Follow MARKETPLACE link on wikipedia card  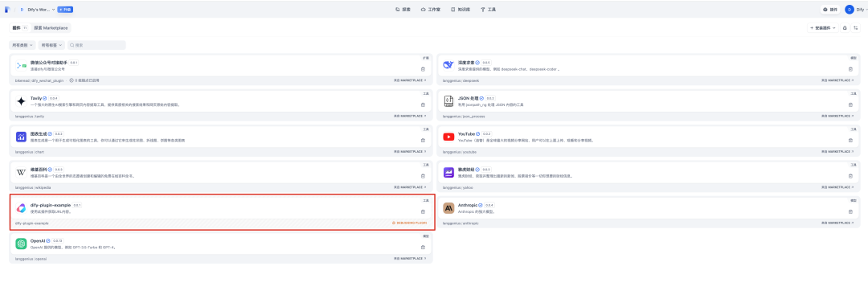pyautogui.click(x=410, y=187)
